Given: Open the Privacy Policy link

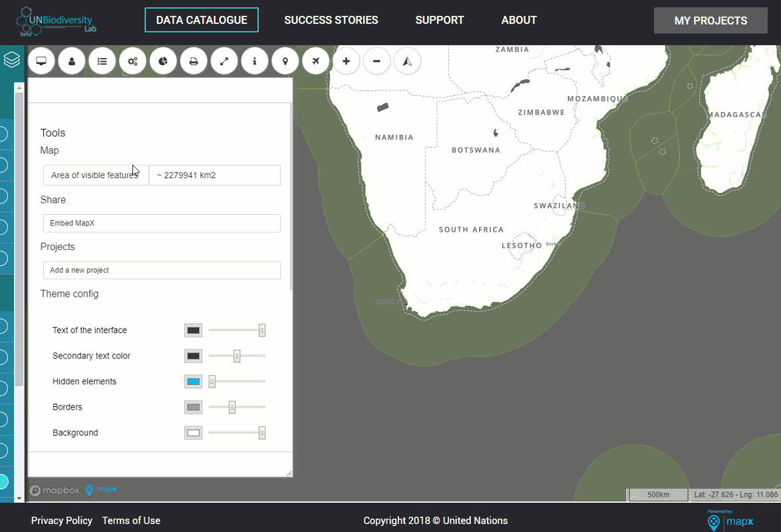Looking at the screenshot, I should [x=62, y=521].
